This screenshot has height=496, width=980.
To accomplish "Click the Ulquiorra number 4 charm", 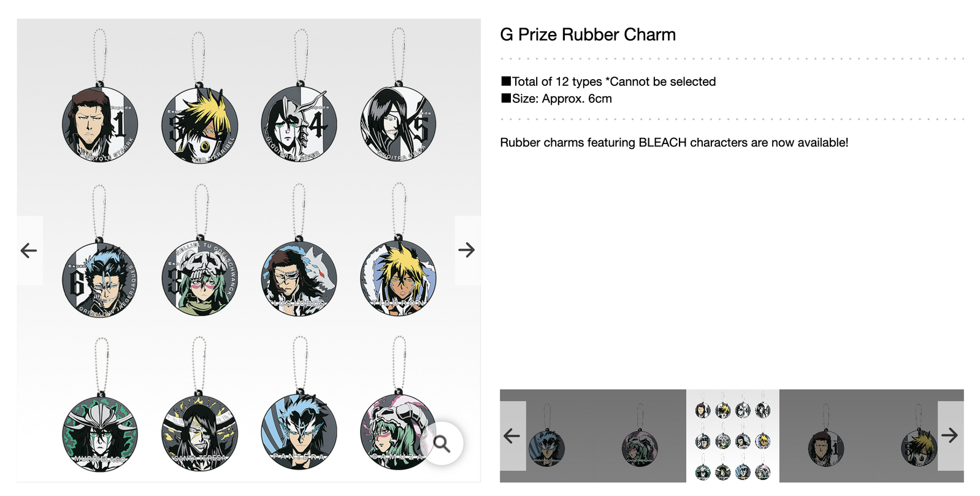I will pyautogui.click(x=299, y=124).
